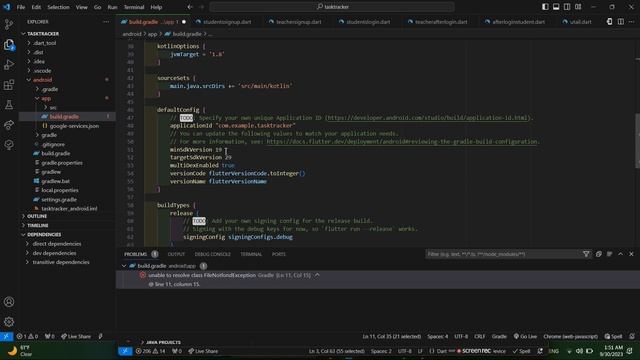Image resolution: width=640 pixels, height=360 pixels.
Task: Open docs.flutter.dev deployment link in code
Action: (402, 142)
